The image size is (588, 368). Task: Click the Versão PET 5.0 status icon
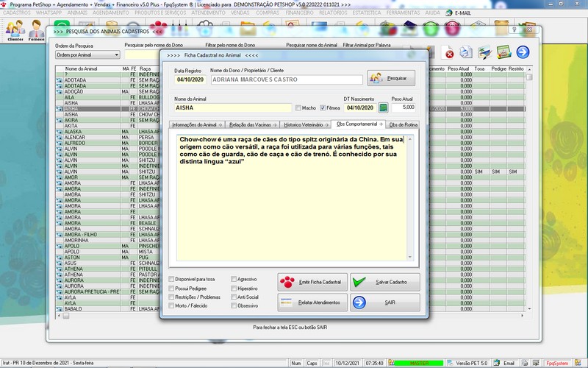tap(451, 363)
